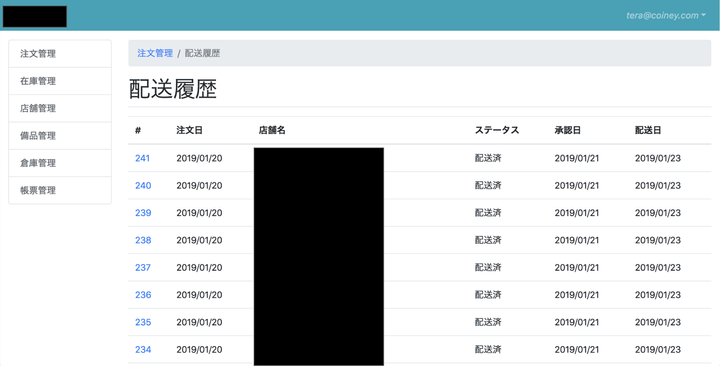Open order number 237
Viewport: 720px width, 383px height.
click(x=143, y=268)
